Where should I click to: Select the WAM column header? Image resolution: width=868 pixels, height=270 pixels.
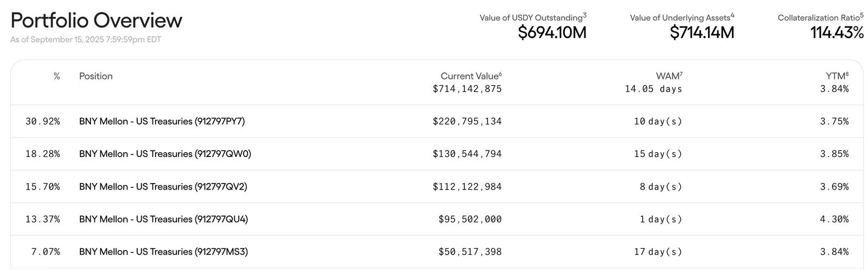pyautogui.click(x=669, y=76)
